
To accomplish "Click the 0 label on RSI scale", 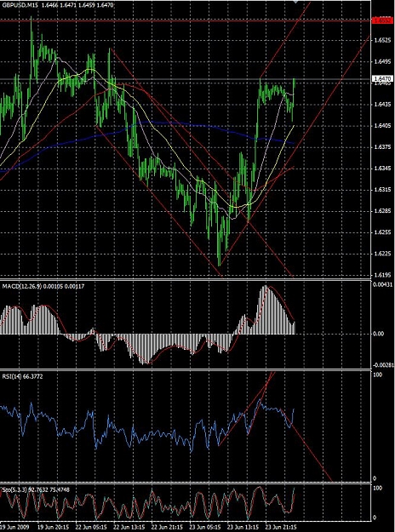I will (x=375, y=478).
